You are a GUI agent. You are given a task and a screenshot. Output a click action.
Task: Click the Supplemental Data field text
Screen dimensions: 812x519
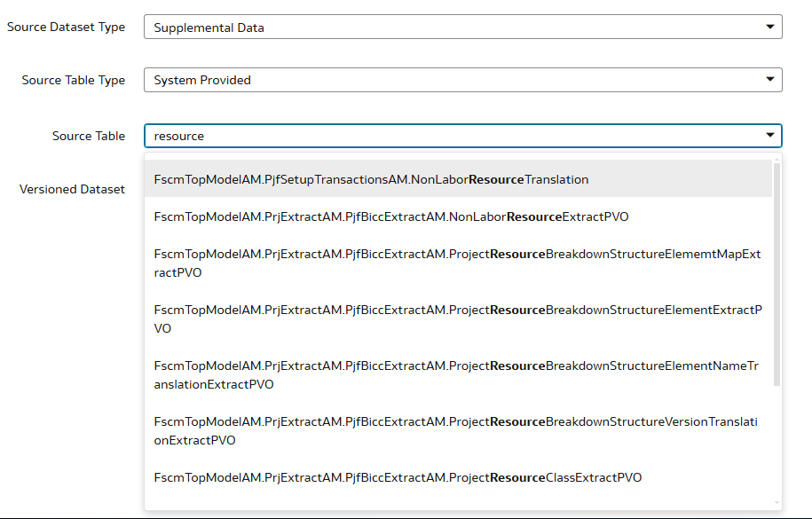209,28
